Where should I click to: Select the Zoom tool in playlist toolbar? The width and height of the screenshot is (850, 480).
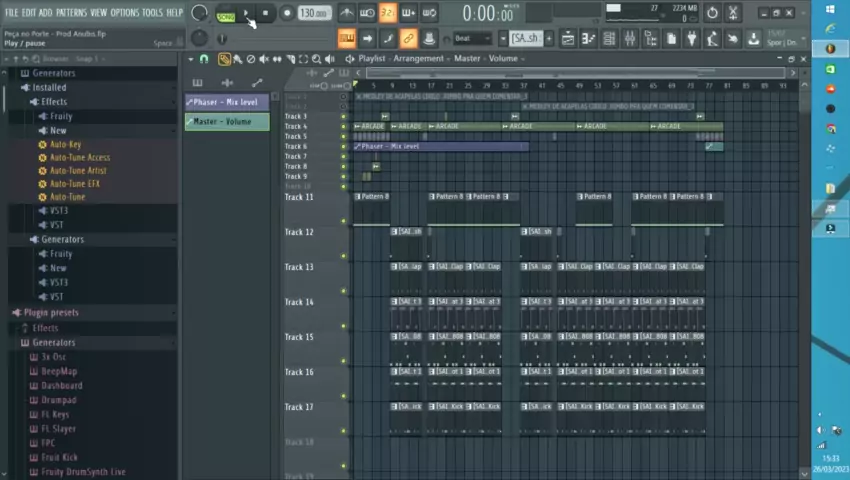pyautogui.click(x=315, y=59)
